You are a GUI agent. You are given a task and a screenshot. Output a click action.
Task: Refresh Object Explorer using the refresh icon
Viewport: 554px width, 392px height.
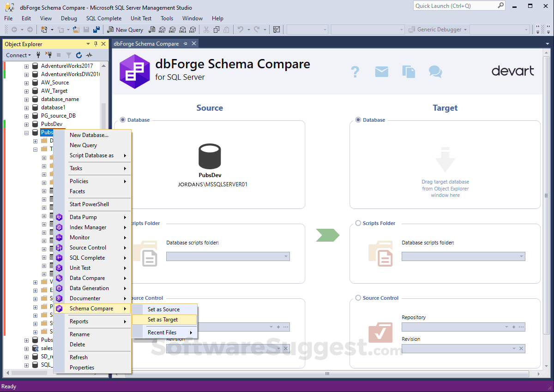click(x=78, y=55)
